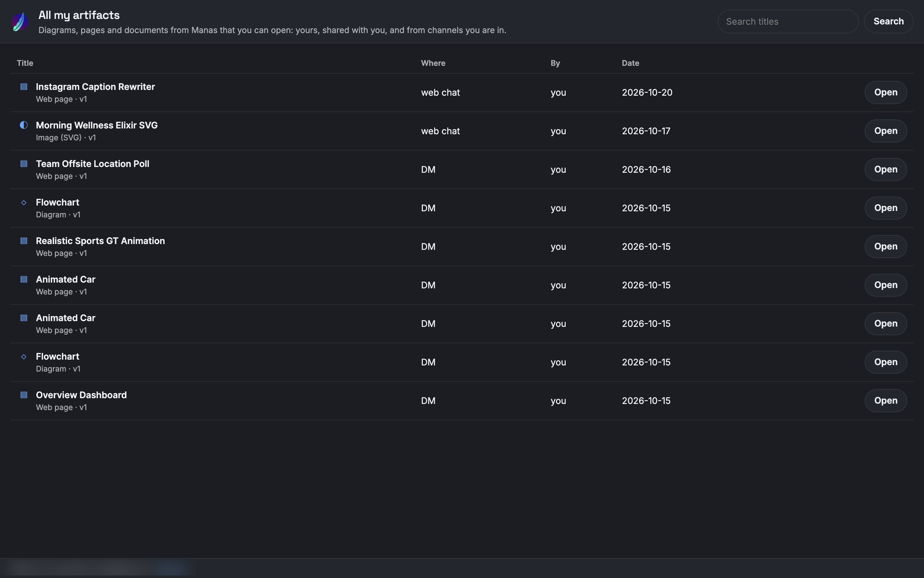
Task: Open the Realistic Sports GT Animation artifact
Action: coord(886,247)
